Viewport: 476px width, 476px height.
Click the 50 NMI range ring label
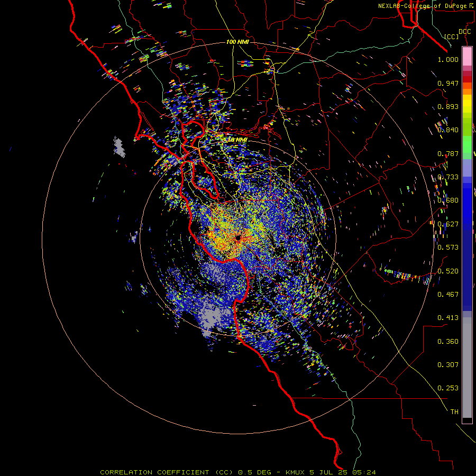click(x=237, y=140)
